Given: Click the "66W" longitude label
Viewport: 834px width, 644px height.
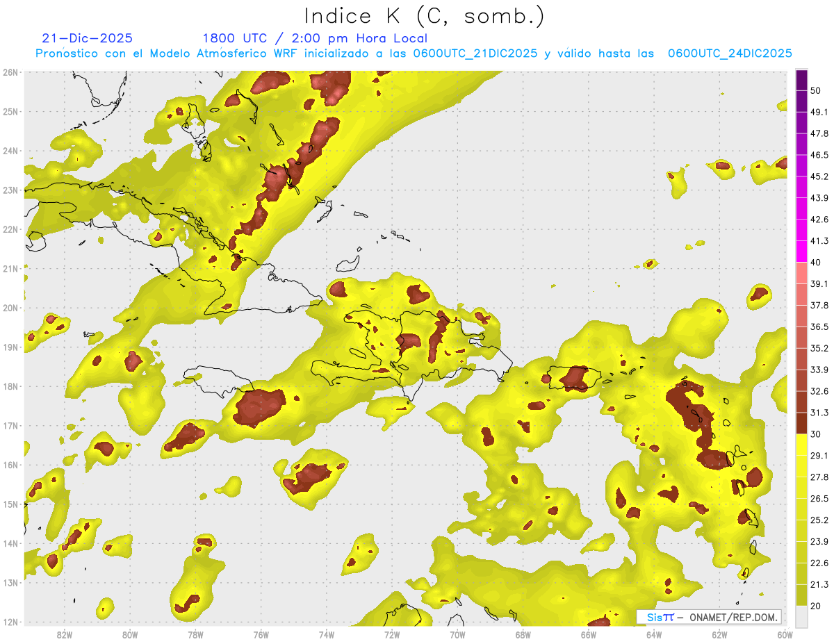Looking at the screenshot, I should tap(589, 634).
